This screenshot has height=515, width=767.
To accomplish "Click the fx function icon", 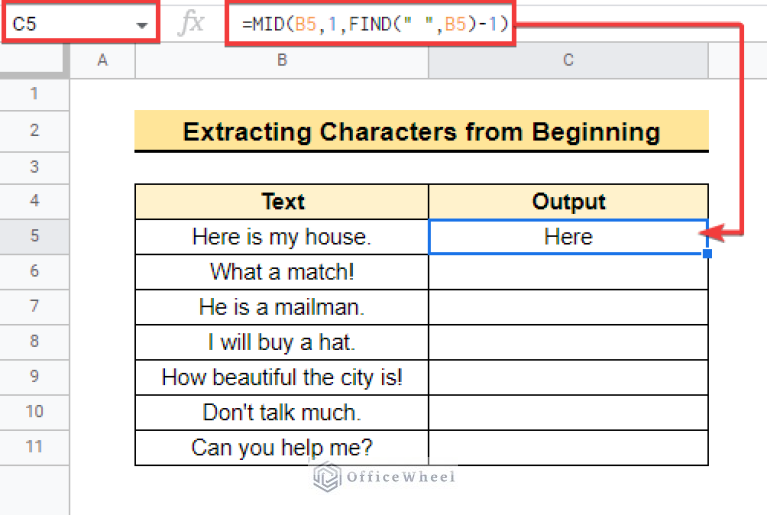I will coord(190,24).
